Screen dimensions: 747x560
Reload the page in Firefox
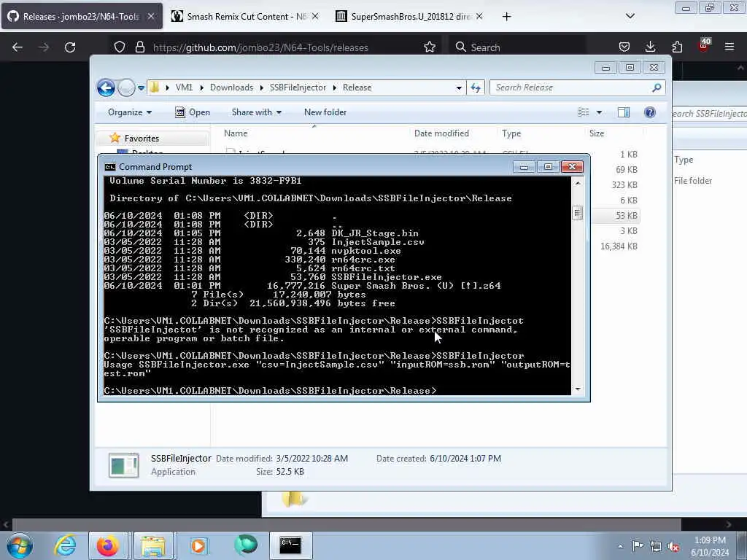point(70,47)
